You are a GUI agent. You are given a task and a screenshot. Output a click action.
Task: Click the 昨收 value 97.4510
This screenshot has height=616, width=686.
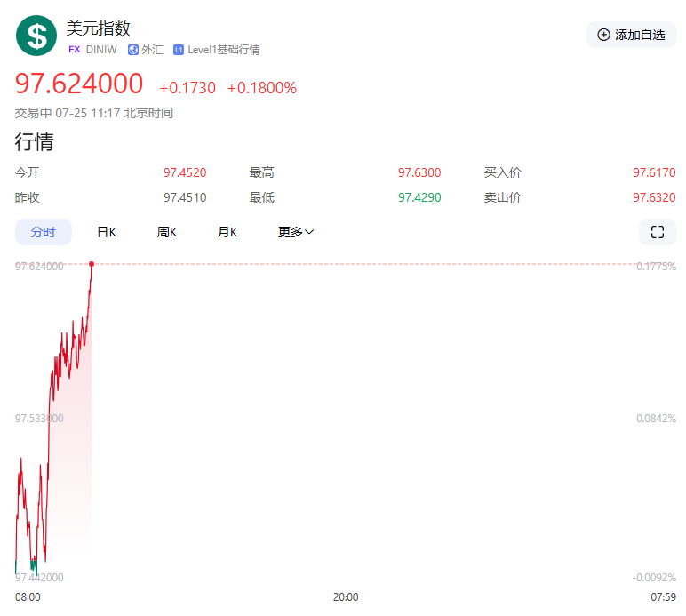[185, 197]
